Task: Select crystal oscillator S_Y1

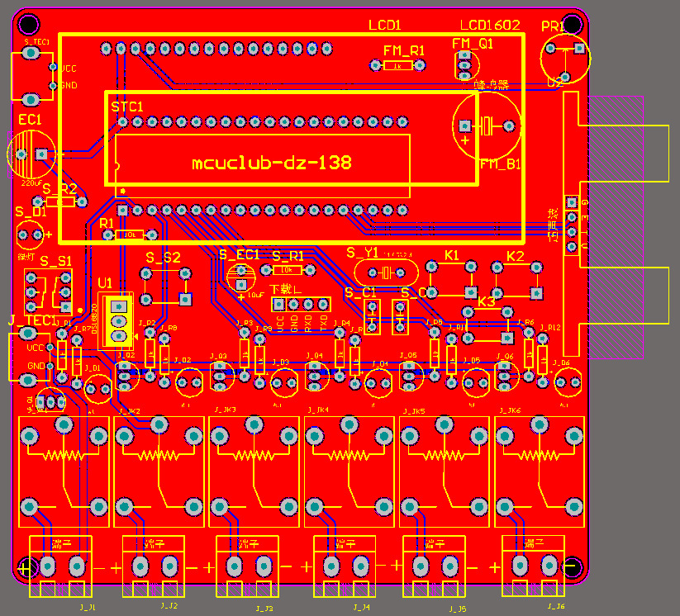Action: click(x=386, y=272)
